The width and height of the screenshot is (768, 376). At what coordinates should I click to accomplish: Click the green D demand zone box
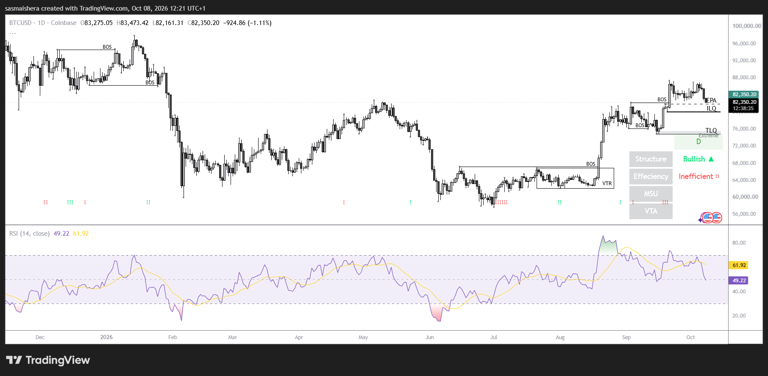698,142
